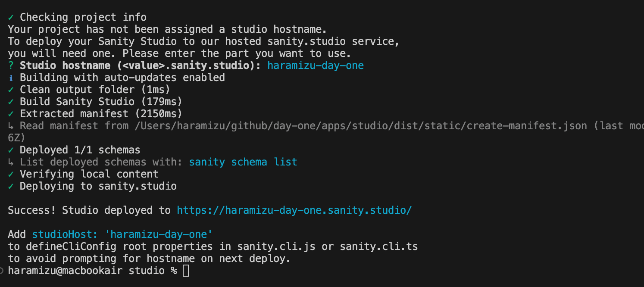The image size is (644, 287).
Task: Click the checkmark next to Extracted manifest
Action: pyautogui.click(x=11, y=114)
